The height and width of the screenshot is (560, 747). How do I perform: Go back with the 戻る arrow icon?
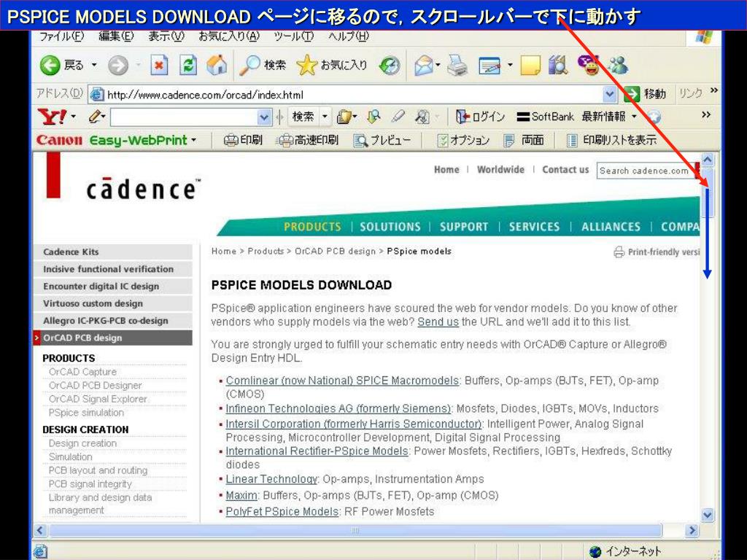tap(50, 65)
